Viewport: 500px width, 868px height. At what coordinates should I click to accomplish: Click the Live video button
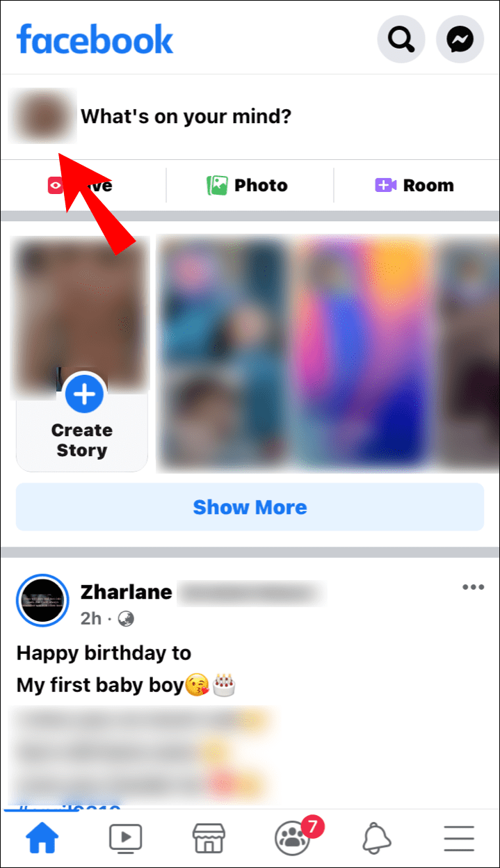coord(80,185)
